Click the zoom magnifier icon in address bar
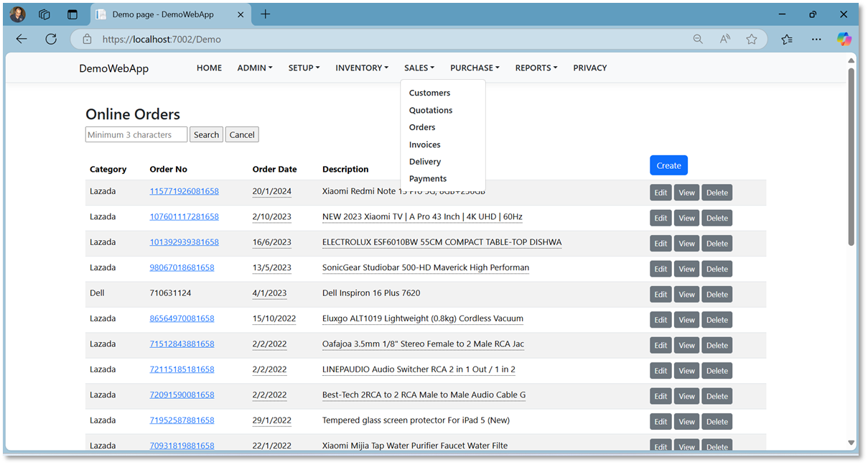The height and width of the screenshot is (465, 868). tap(698, 40)
